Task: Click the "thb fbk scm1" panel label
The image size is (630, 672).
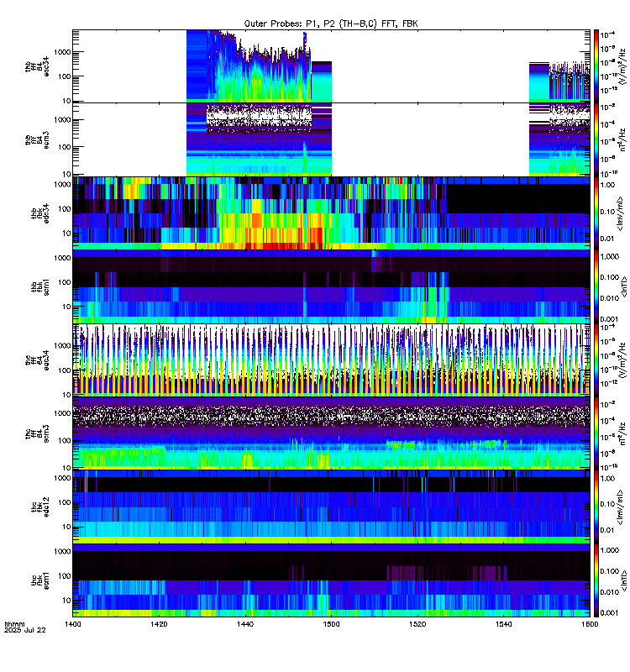Action: 39,286
